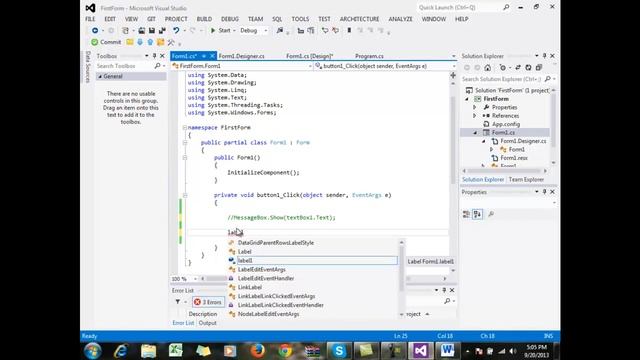Click the Quick Launch search magnifier icon
Screen dimensions: 640x360
coord(506,7)
